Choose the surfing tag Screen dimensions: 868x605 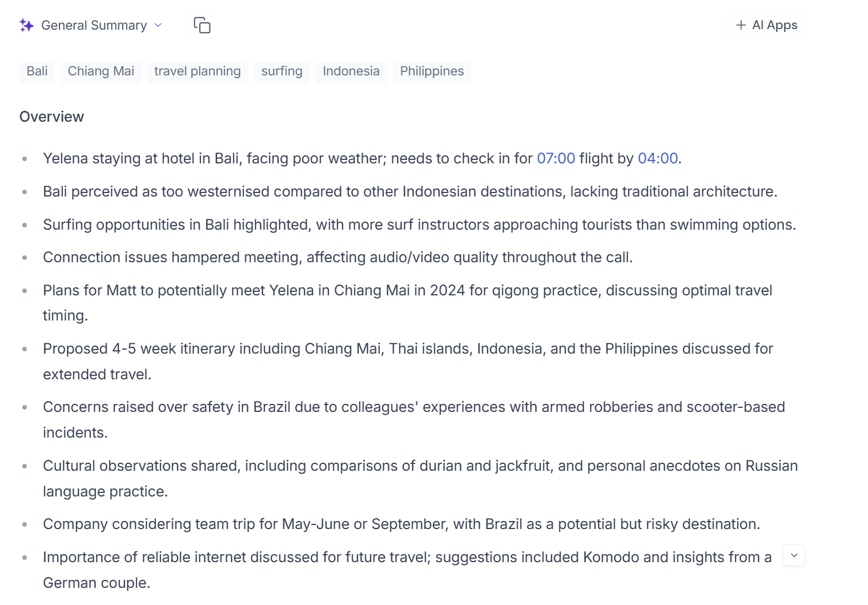[x=282, y=71]
